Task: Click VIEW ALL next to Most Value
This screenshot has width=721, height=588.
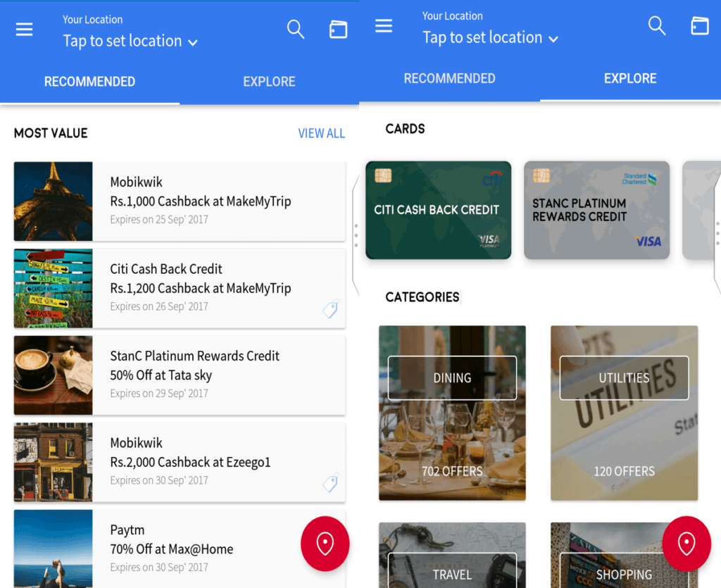Action: point(321,133)
